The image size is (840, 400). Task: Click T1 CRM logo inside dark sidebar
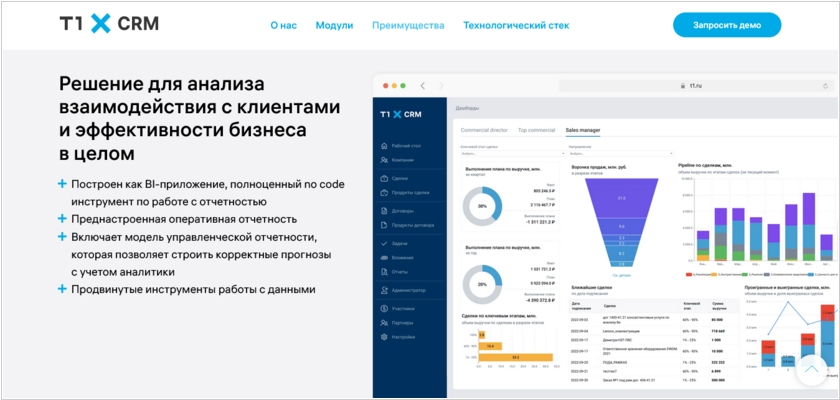tap(401, 114)
